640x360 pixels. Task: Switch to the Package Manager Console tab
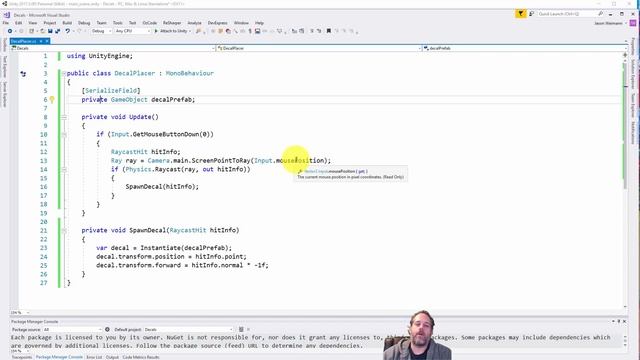coord(59,357)
